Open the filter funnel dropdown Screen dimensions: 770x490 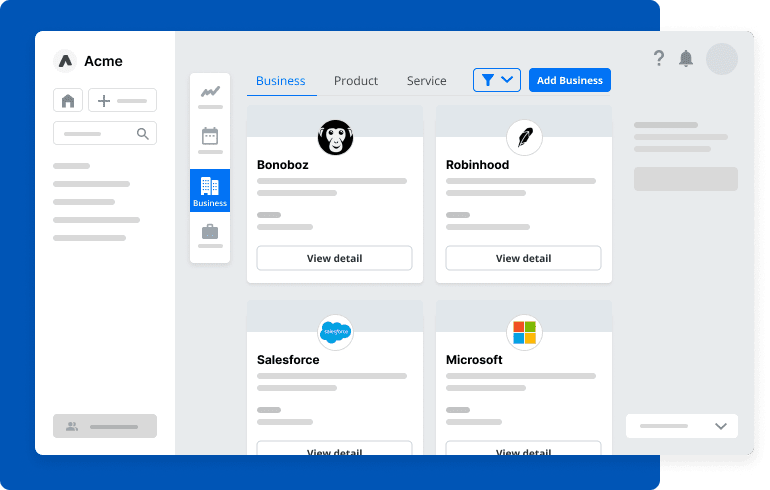pos(496,80)
